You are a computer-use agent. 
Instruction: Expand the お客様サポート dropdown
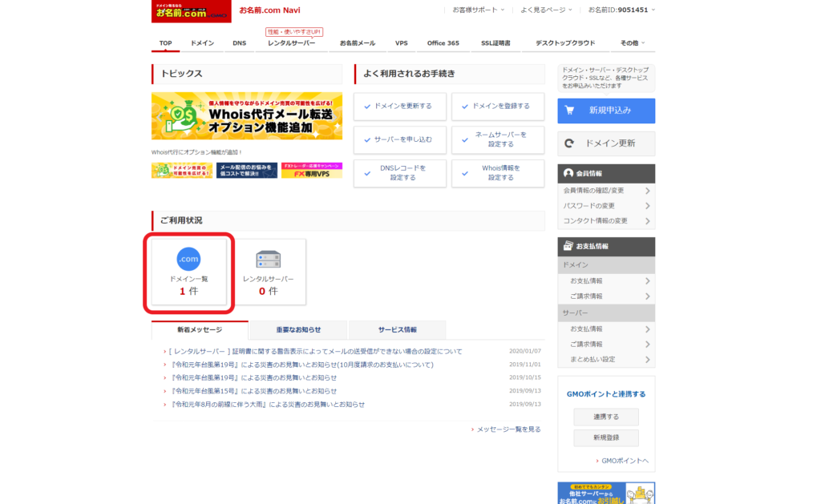(479, 10)
